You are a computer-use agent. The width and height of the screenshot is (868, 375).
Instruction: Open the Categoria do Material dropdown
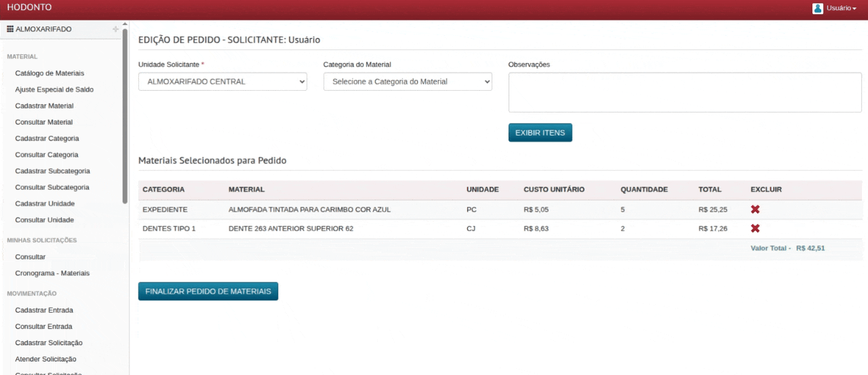tap(408, 81)
